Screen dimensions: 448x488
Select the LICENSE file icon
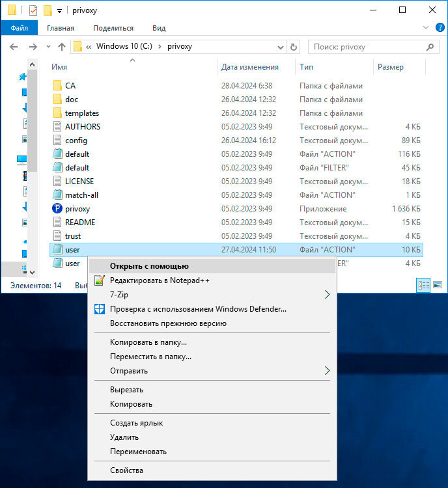pos(57,182)
